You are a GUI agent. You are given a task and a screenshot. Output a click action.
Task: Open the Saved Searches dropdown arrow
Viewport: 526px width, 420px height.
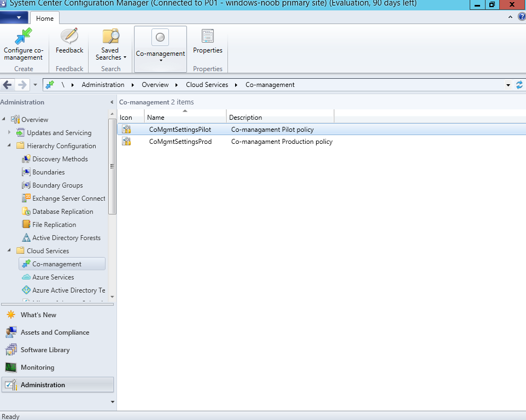125,57
